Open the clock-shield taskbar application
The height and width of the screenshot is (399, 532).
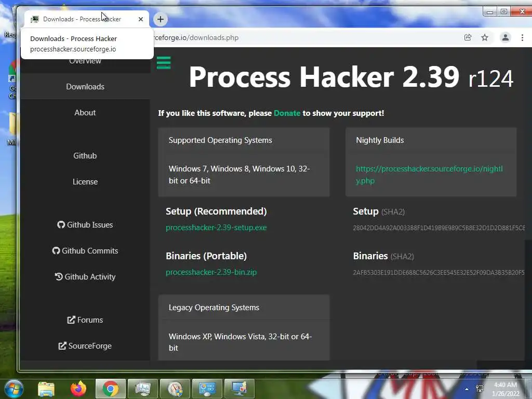point(175,389)
